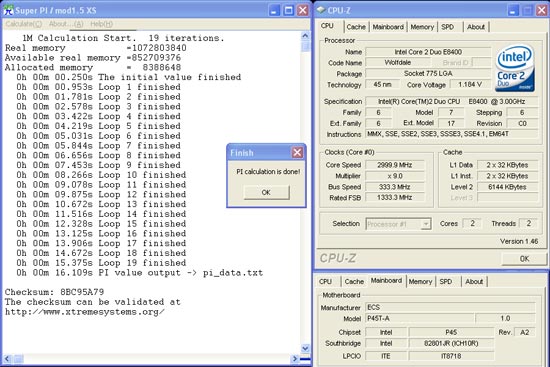This screenshot has height=367, width=550.
Task: Close the Super PI window
Action: [x=303, y=10]
